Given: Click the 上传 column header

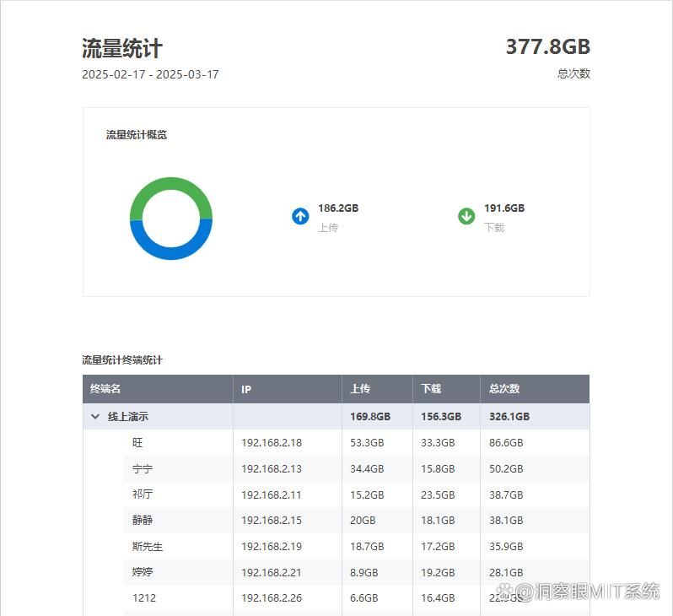Looking at the screenshot, I should coord(377,389).
